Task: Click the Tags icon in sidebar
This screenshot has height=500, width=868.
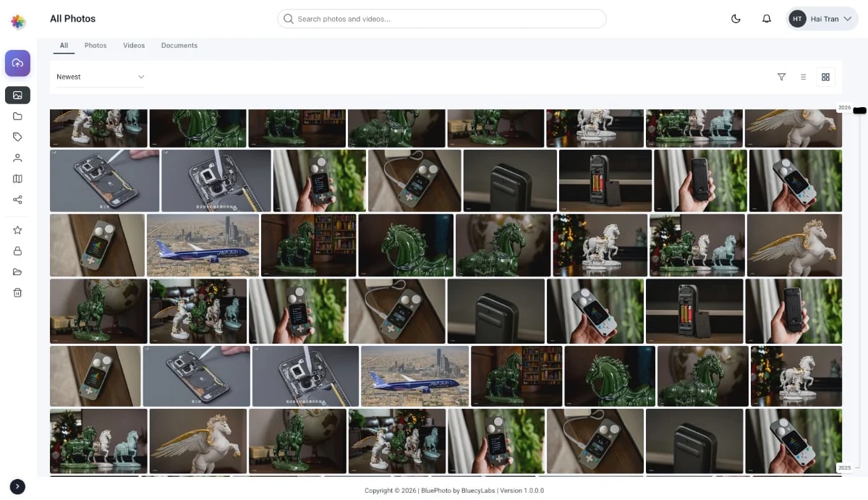Action: click(17, 137)
